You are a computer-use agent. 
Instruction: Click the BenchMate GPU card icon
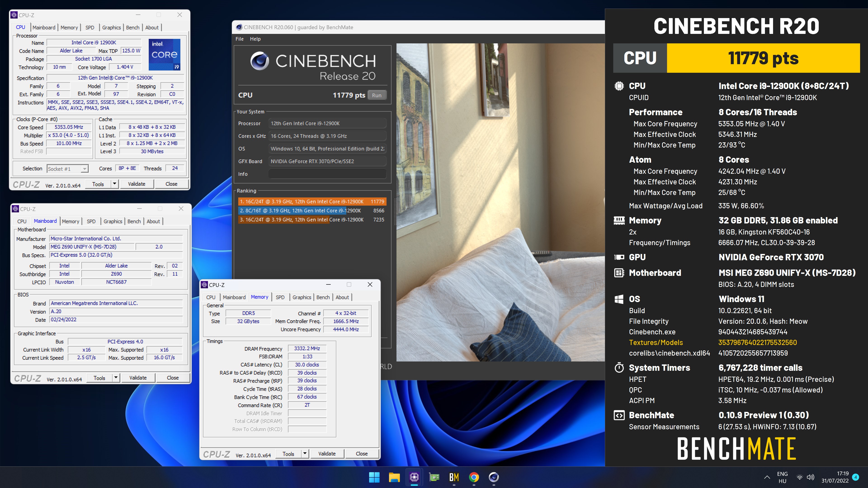click(x=619, y=257)
